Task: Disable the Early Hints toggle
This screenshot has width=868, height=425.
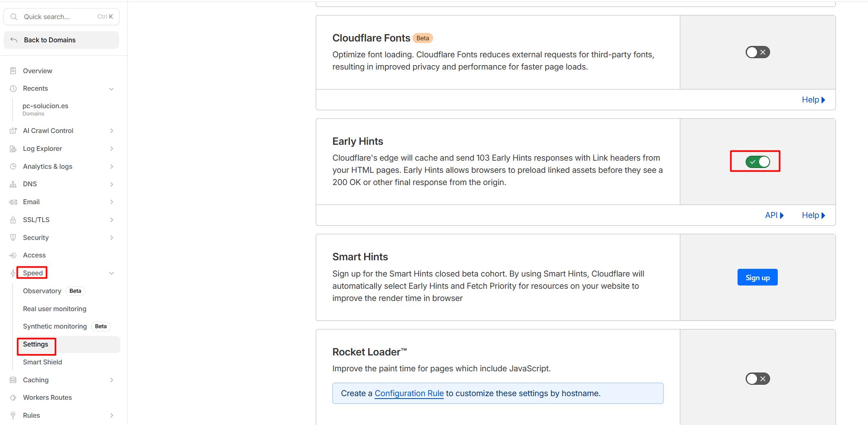Action: (x=757, y=162)
